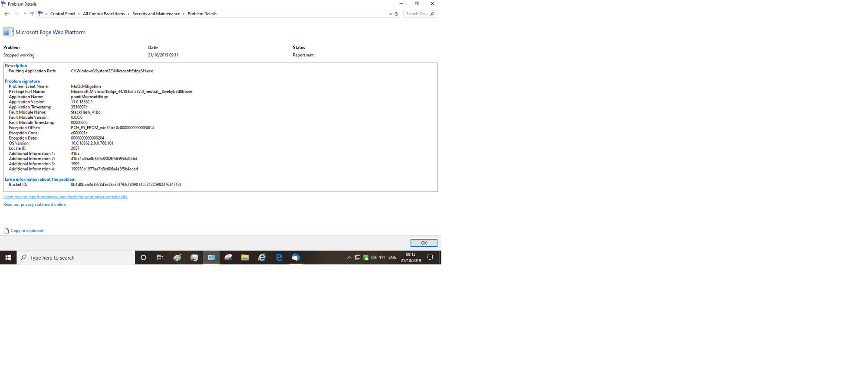
Task: Click the MoOsMitigation event name value
Action: point(86,87)
